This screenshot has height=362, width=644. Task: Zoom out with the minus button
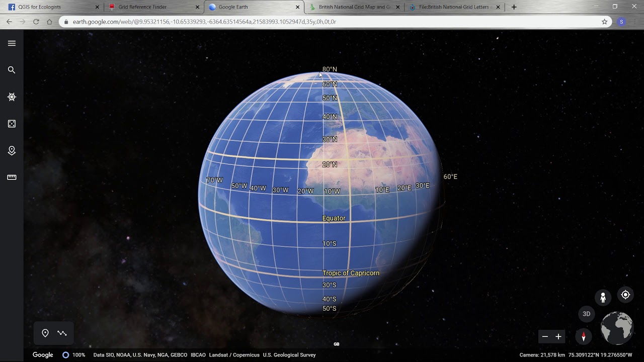(x=545, y=336)
